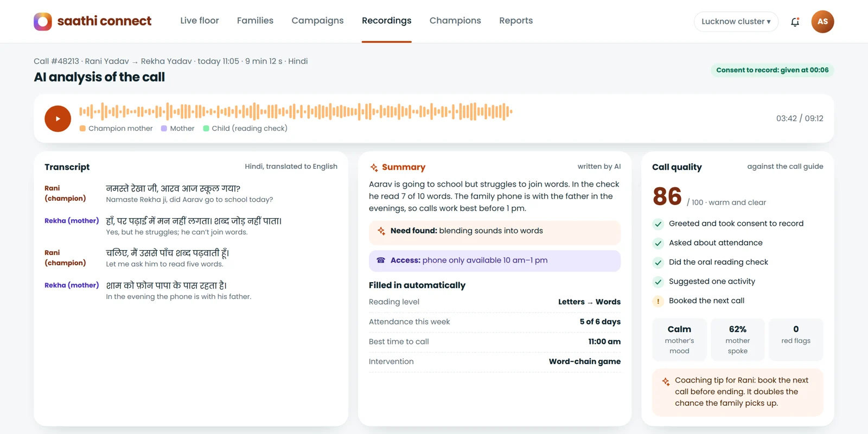Click the 'Let me ask him' transcript line

pyautogui.click(x=164, y=264)
